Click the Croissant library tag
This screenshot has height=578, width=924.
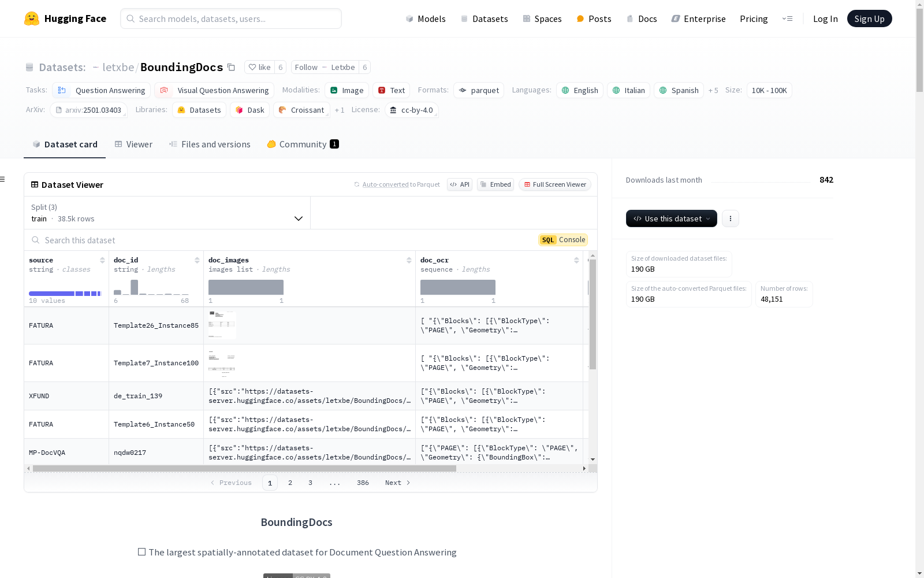(301, 110)
